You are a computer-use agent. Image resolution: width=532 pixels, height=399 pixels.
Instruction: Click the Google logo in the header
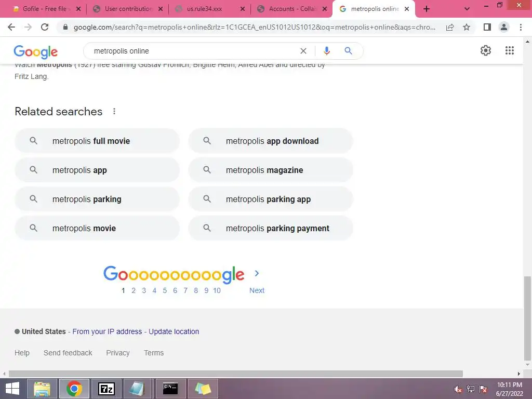point(36,51)
